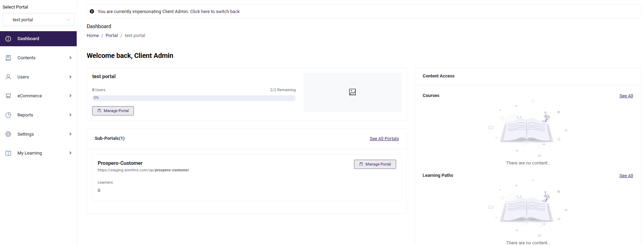This screenshot has width=644, height=245.
Task: Click here to switch back link
Action: pos(215,12)
